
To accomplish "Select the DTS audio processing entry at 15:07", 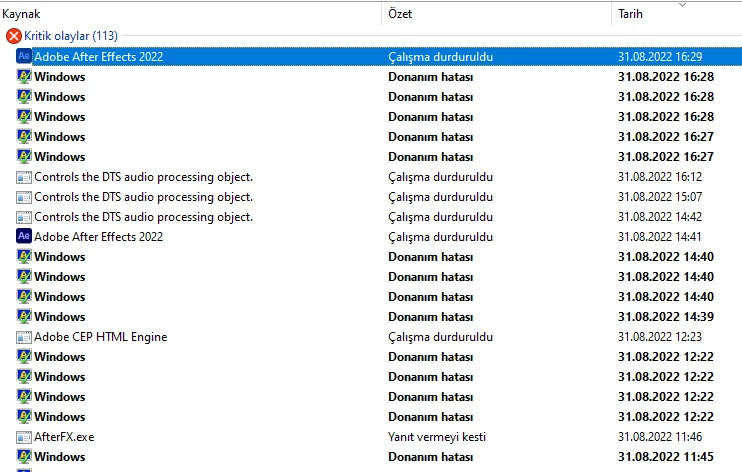I will 143,197.
